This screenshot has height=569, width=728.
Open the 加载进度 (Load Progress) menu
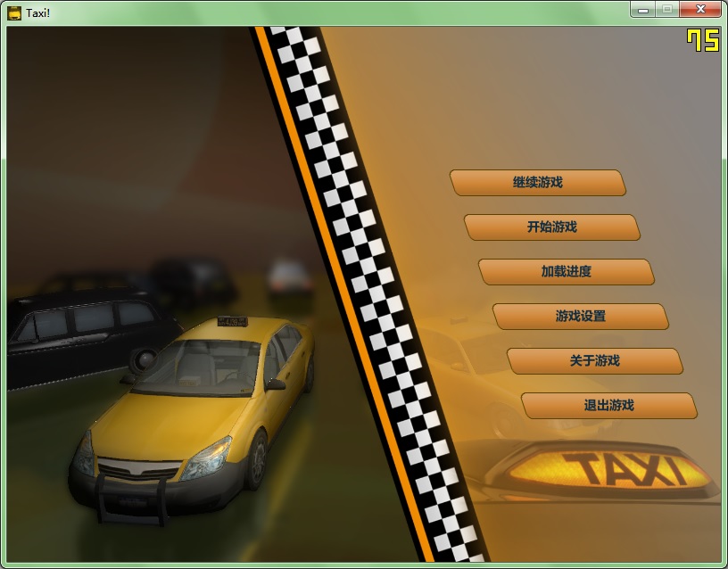567,271
